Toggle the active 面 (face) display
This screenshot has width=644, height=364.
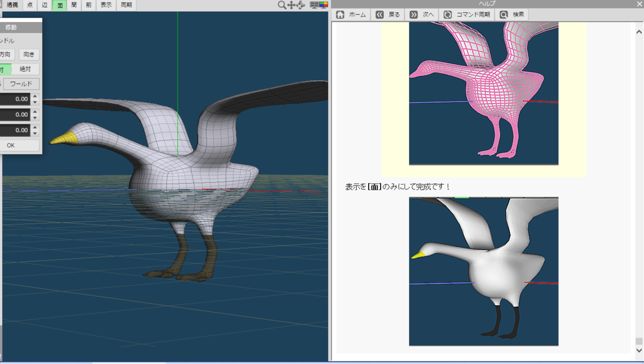[x=60, y=5]
